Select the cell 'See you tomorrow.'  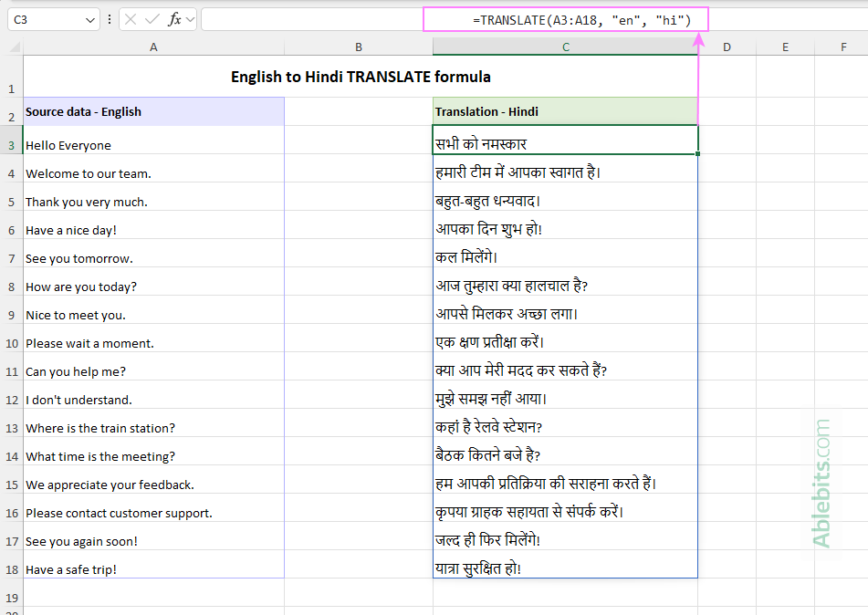(x=153, y=253)
